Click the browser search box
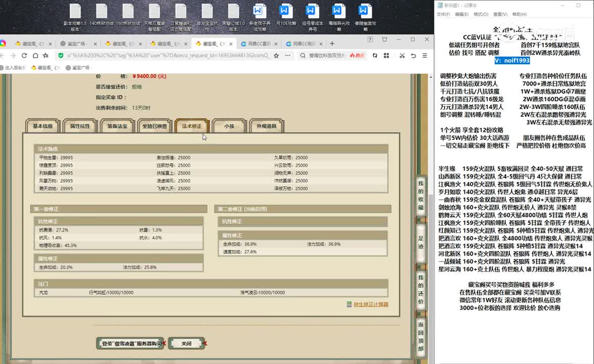This screenshot has width=594, height=364. pyautogui.click(x=326, y=56)
